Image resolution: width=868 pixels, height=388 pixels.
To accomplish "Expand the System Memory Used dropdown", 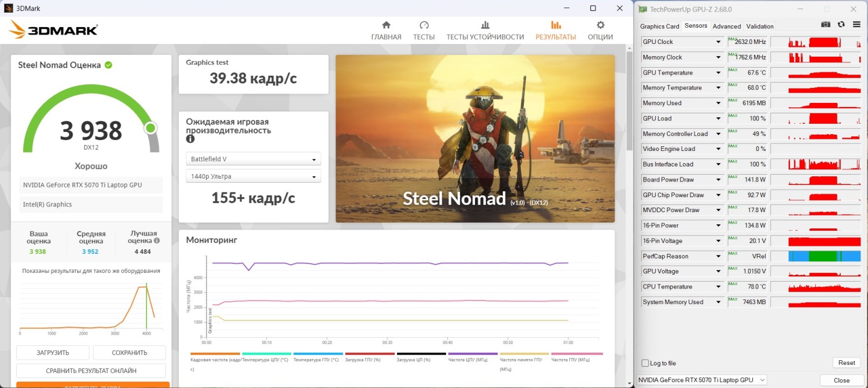I will pos(718,302).
